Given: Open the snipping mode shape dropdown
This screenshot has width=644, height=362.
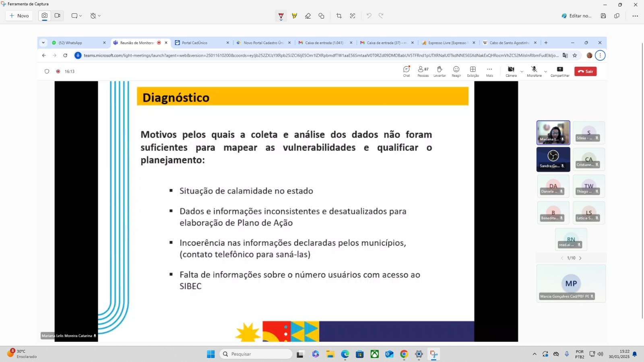Looking at the screenshot, I should click(76, 16).
